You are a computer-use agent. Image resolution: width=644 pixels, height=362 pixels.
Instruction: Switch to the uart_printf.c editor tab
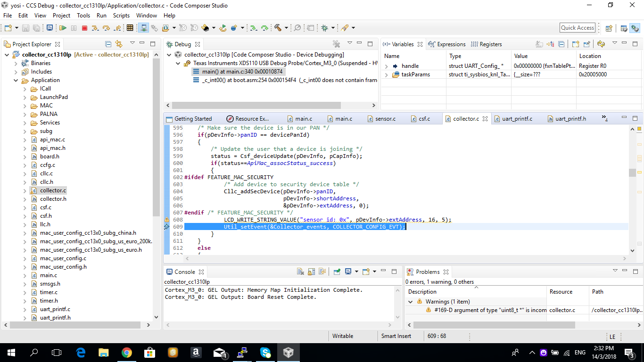517,119
